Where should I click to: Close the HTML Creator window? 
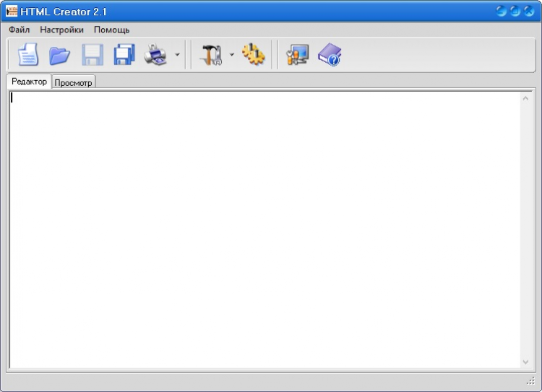(x=529, y=12)
